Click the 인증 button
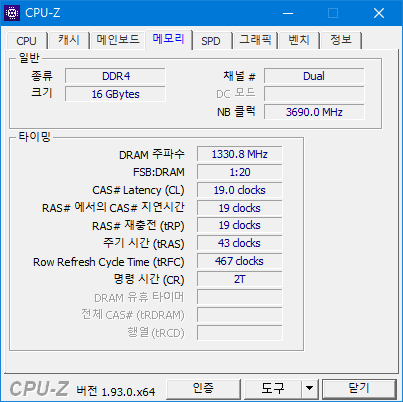This screenshot has height=402, width=403. click(x=203, y=388)
